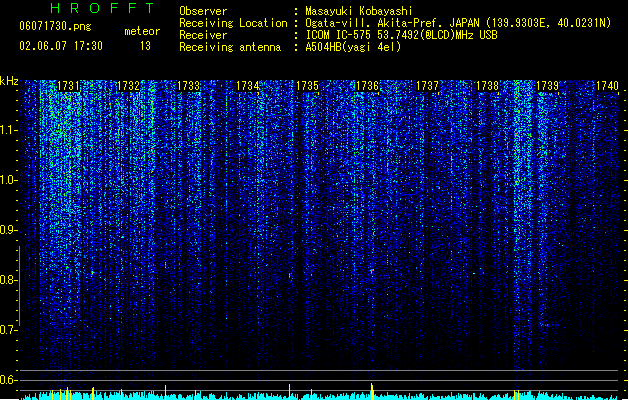Click the 0.7 kHz axis tick label

coord(9,330)
